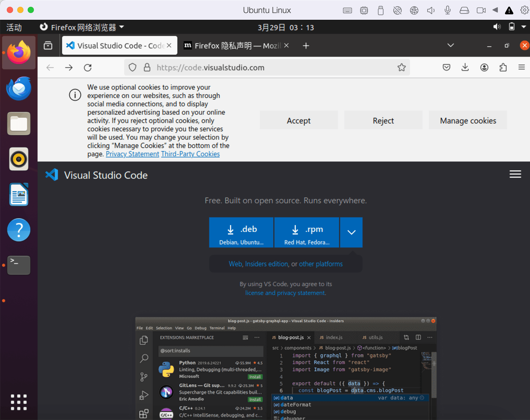Viewport: 530px width, 420px height.
Task: Open the Firefox downloads icon
Action: pos(465,67)
